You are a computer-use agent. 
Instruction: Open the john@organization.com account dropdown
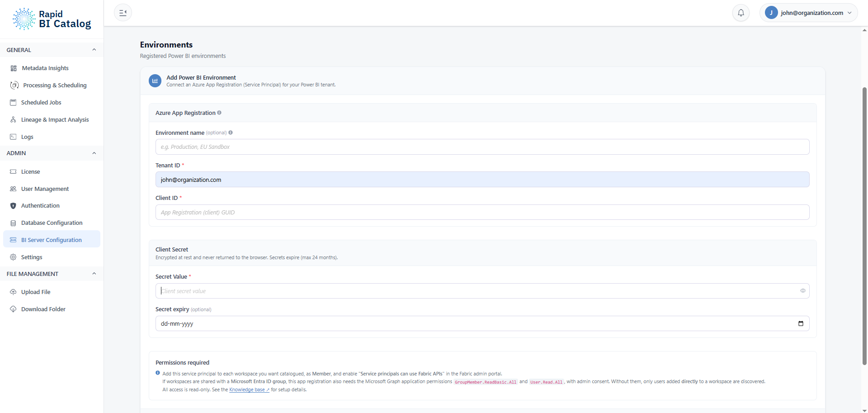point(809,13)
